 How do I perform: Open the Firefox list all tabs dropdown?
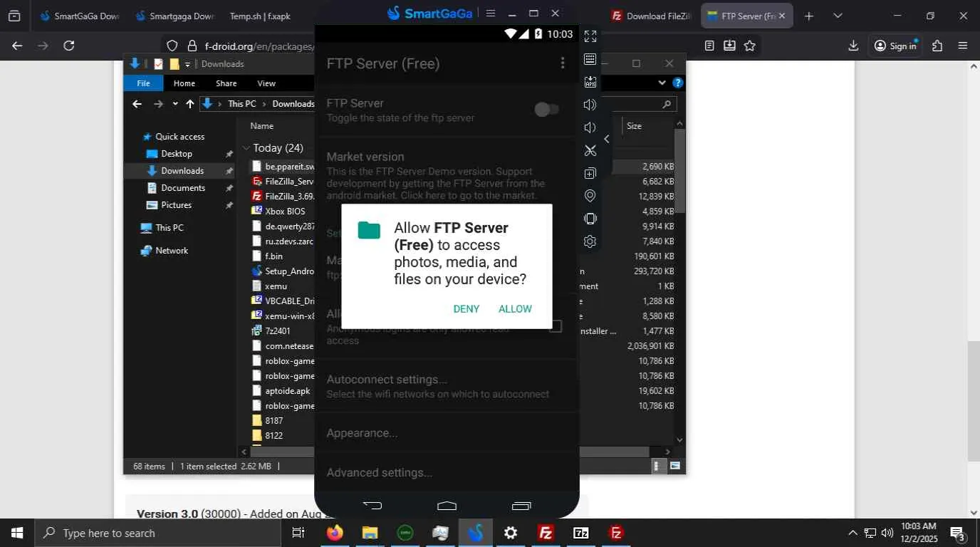click(838, 16)
